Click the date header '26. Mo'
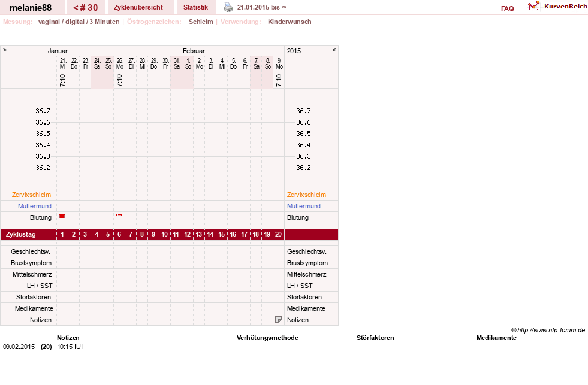 pyautogui.click(x=120, y=63)
